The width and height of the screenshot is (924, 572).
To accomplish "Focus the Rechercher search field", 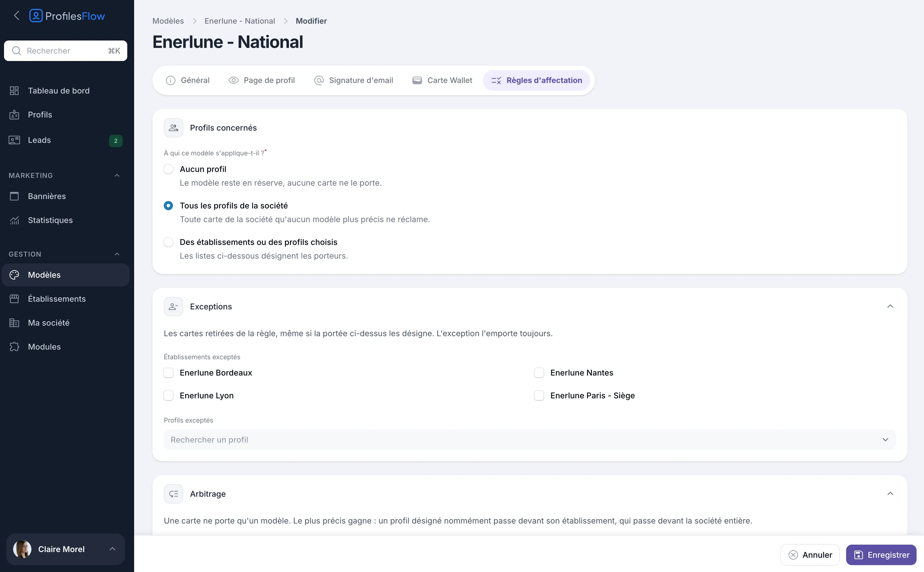I will pos(65,51).
